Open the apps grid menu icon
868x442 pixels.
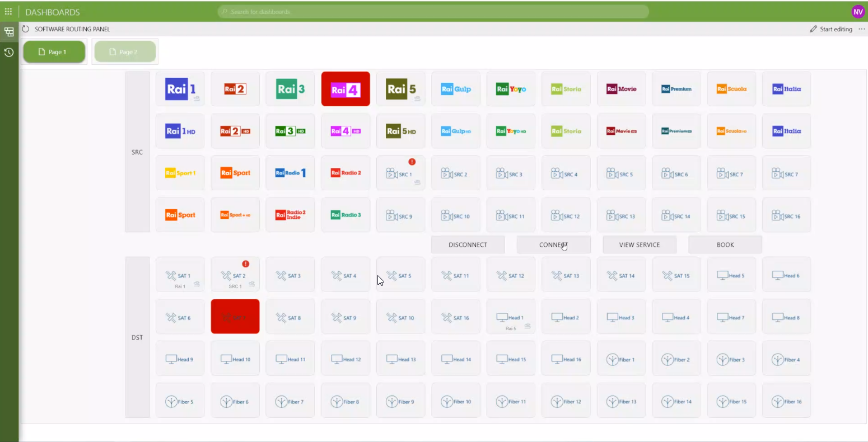pyautogui.click(x=8, y=11)
